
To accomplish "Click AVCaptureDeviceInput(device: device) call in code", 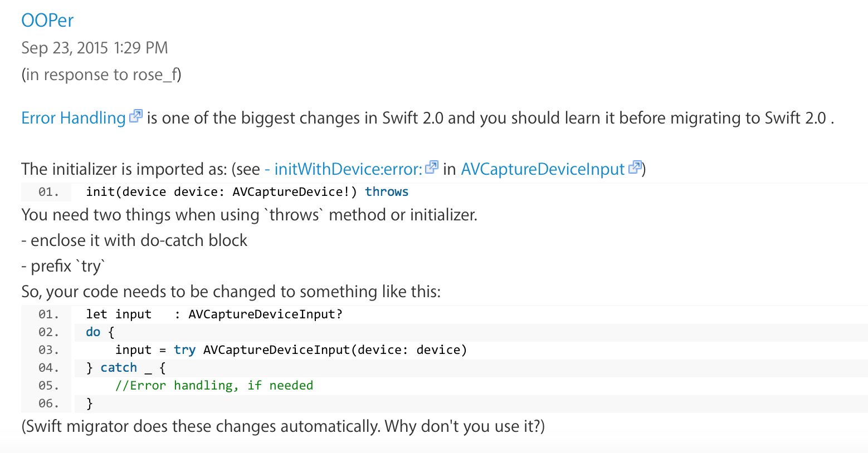I will pyautogui.click(x=335, y=350).
